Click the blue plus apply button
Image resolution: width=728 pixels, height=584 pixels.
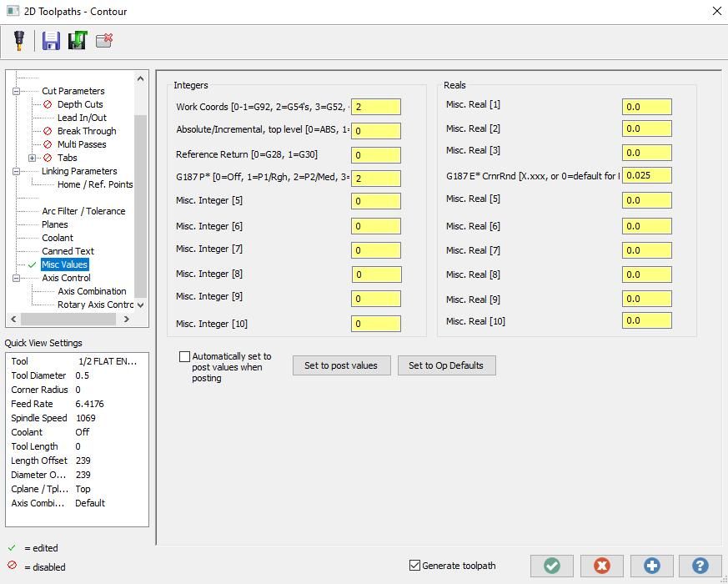click(x=652, y=566)
